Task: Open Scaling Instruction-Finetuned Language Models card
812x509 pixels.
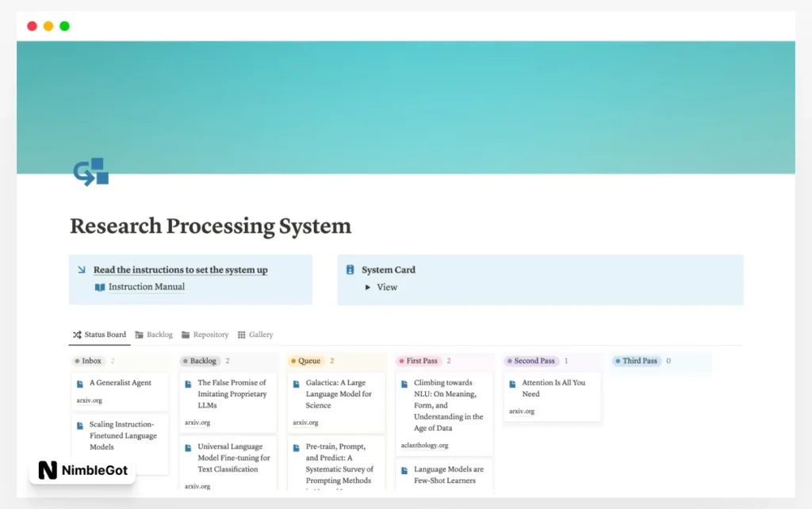Action: tap(121, 444)
